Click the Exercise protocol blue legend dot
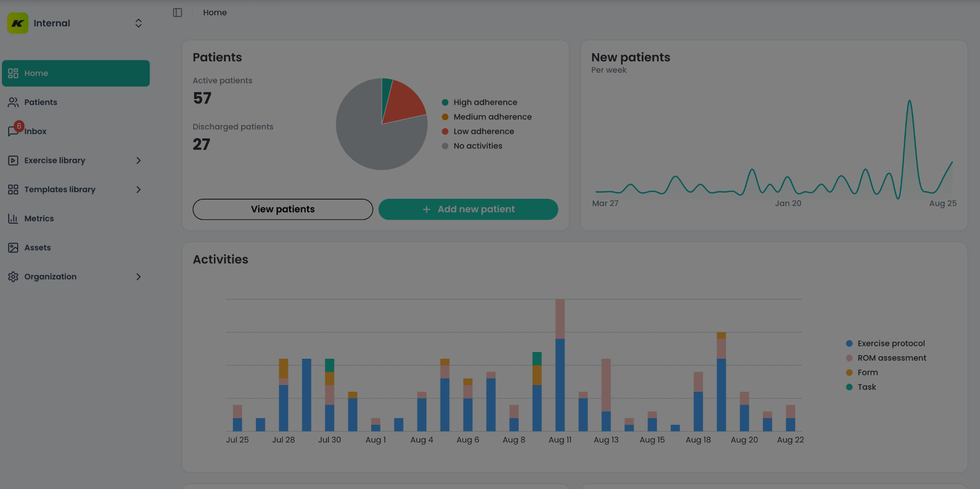980x489 pixels. 849,343
